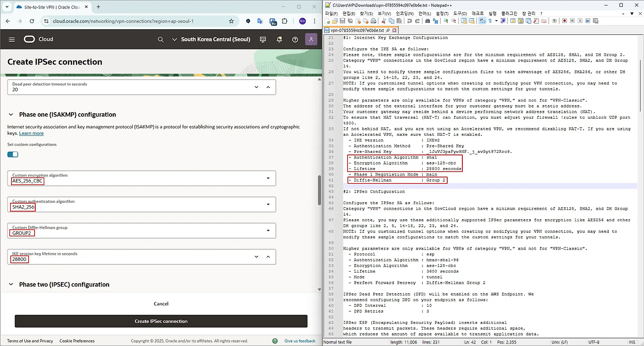Toggle word wrap in Notepad++ toolbar

pos(481,21)
